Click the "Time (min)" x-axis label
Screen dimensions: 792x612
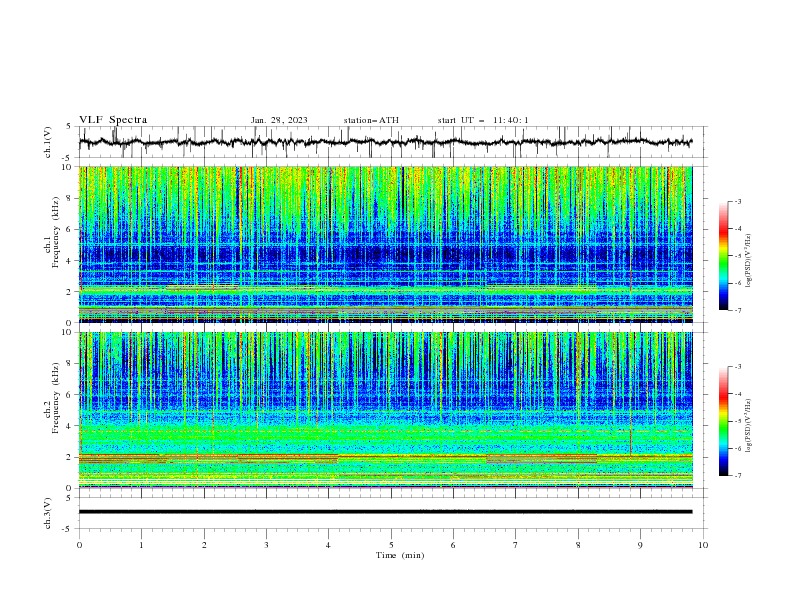tap(400, 555)
